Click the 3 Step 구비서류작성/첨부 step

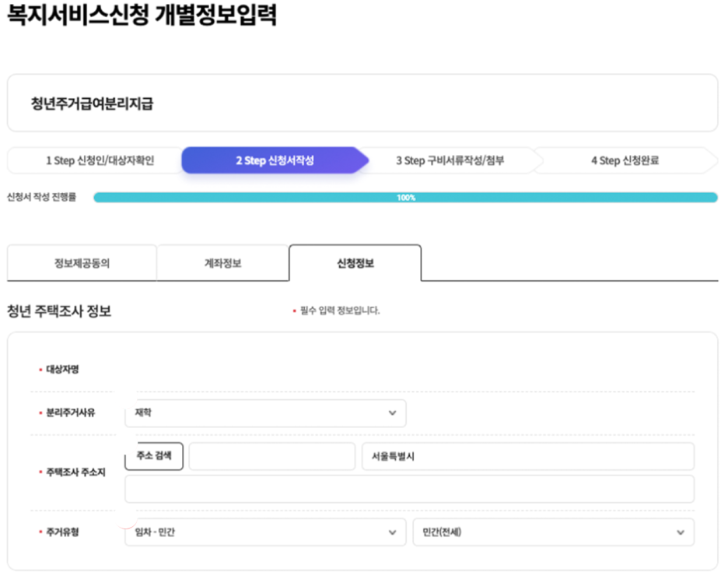click(451, 160)
